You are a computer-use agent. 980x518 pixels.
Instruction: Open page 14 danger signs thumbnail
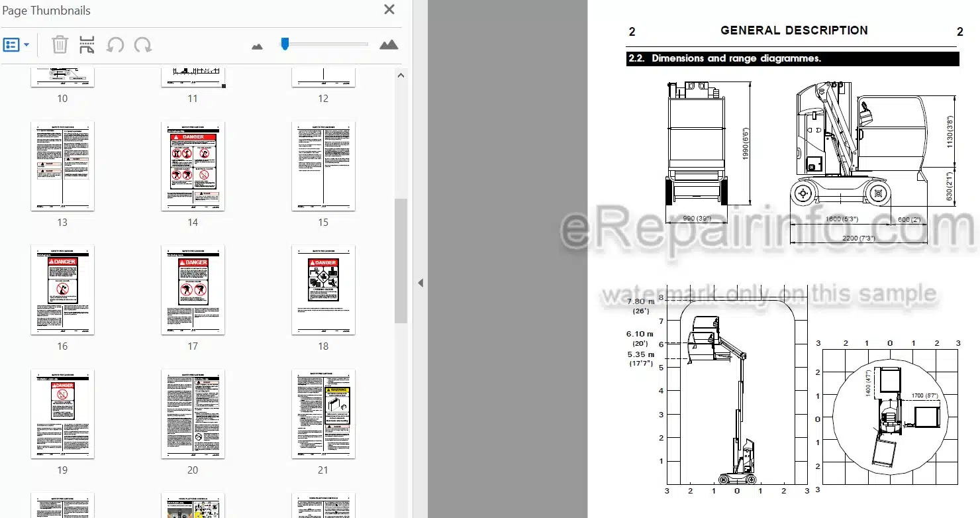point(193,166)
